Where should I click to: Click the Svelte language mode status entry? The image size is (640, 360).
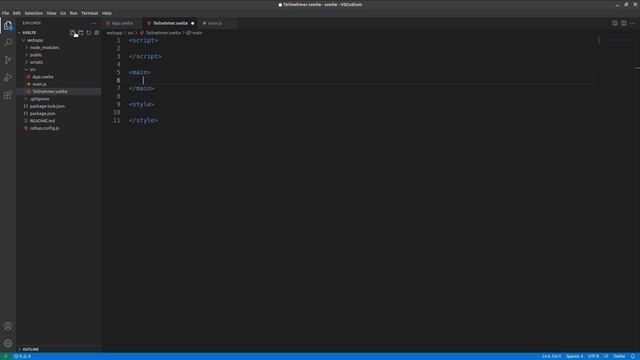tap(619, 356)
